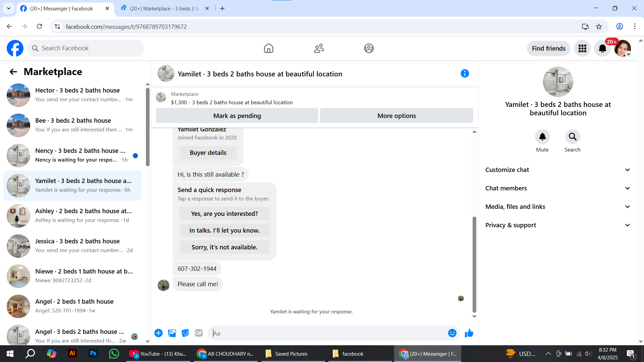
Task: Open WhatsApp from the Windows taskbar
Action: (x=114, y=354)
